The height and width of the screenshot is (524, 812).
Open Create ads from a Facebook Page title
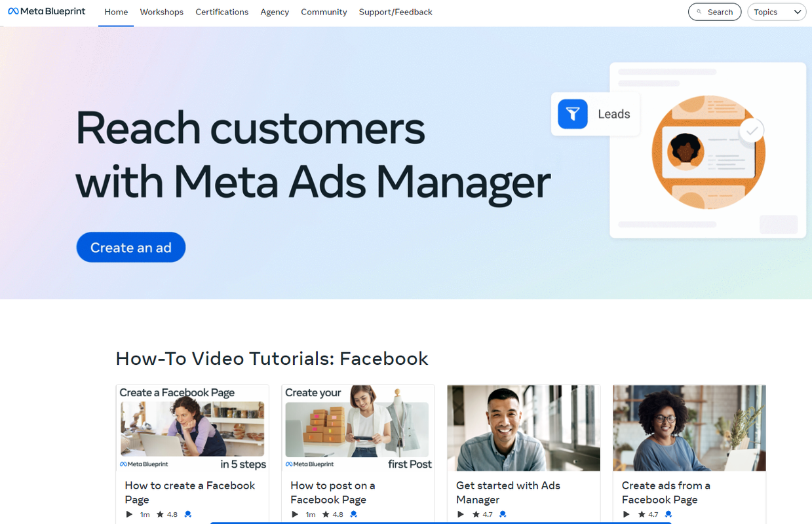coord(666,493)
